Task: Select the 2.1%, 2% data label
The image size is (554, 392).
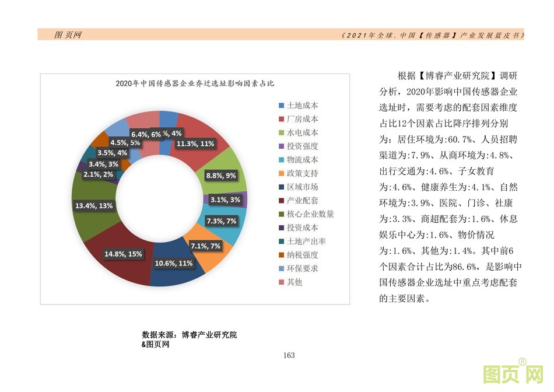Action: pyautogui.click(x=99, y=174)
